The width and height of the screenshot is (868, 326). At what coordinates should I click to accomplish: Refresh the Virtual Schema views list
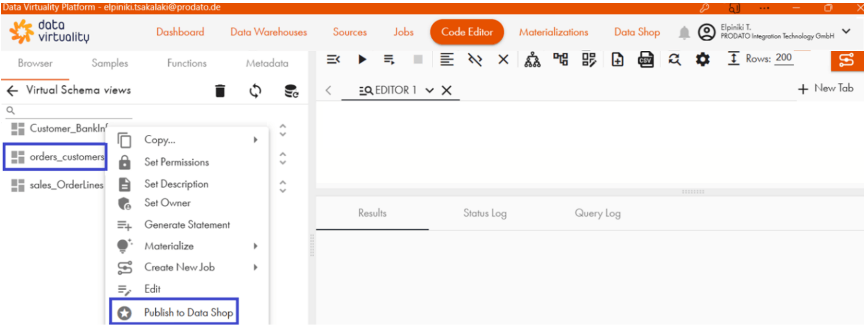pyautogui.click(x=255, y=90)
